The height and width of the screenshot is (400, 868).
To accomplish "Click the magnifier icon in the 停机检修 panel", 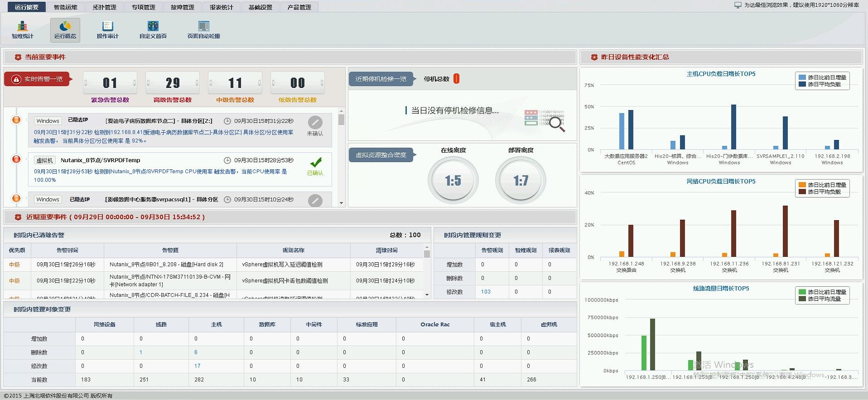I will point(556,124).
